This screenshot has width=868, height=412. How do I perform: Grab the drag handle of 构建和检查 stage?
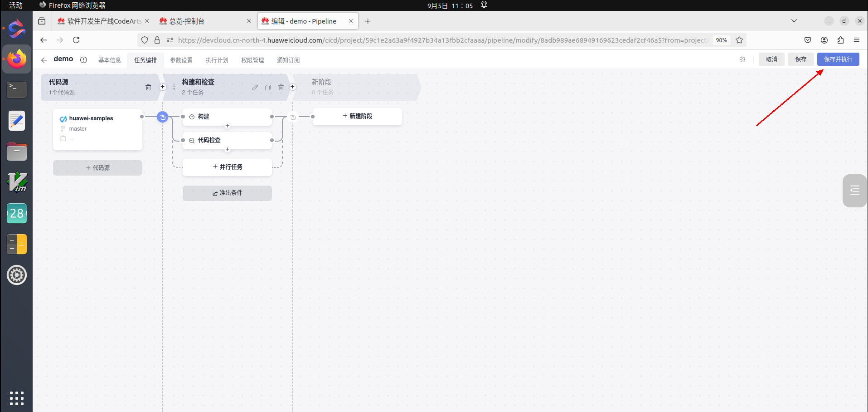point(174,88)
